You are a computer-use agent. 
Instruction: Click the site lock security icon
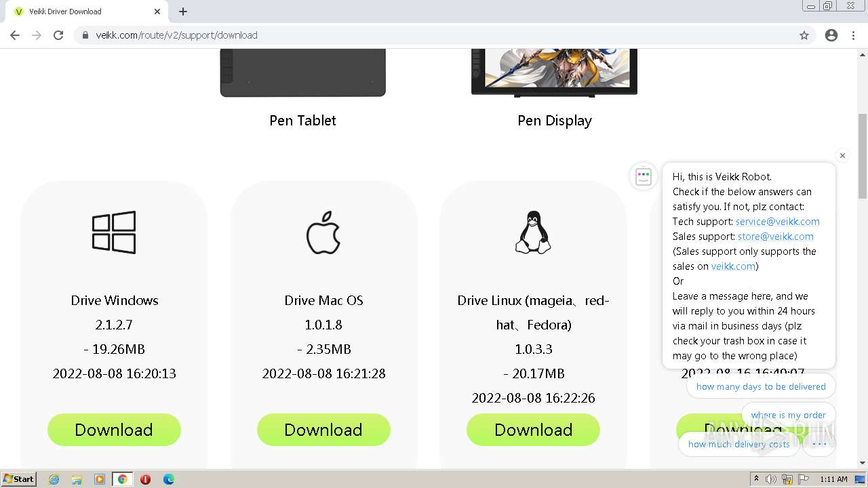pyautogui.click(x=85, y=35)
